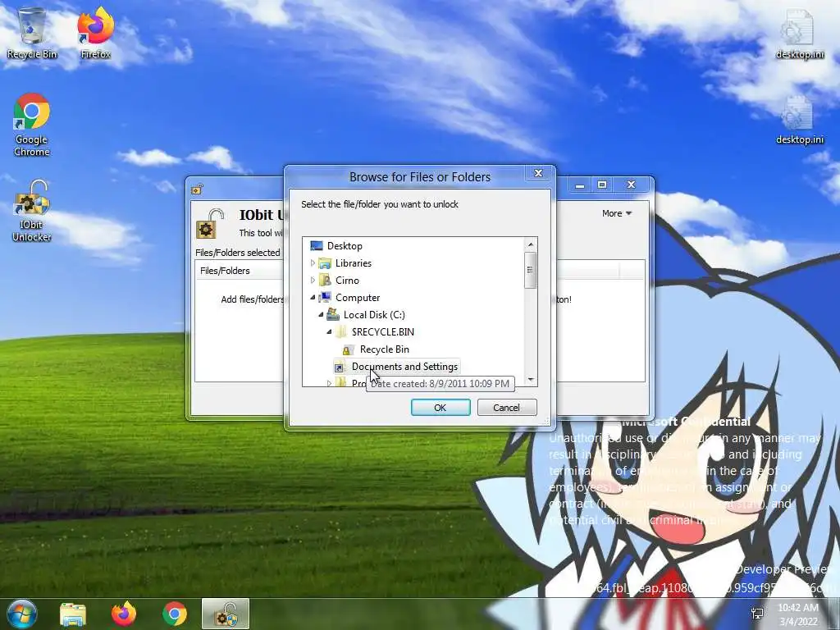Collapse the $RECYCLE.BIN node

coord(330,332)
